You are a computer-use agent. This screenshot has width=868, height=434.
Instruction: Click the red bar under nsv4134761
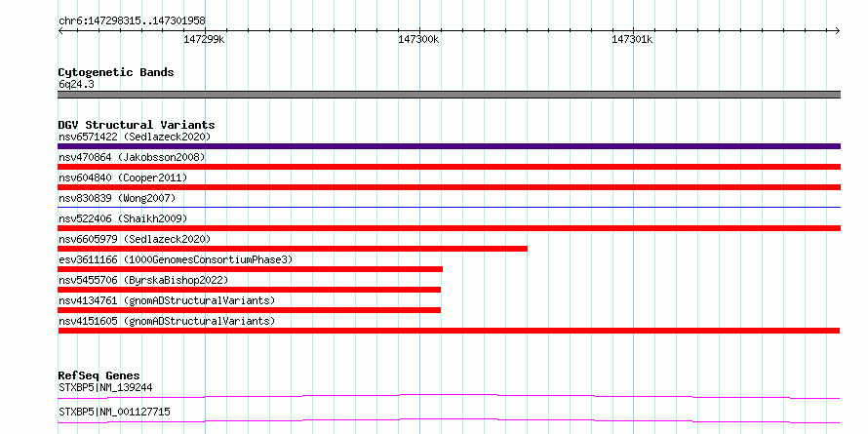[249, 310]
